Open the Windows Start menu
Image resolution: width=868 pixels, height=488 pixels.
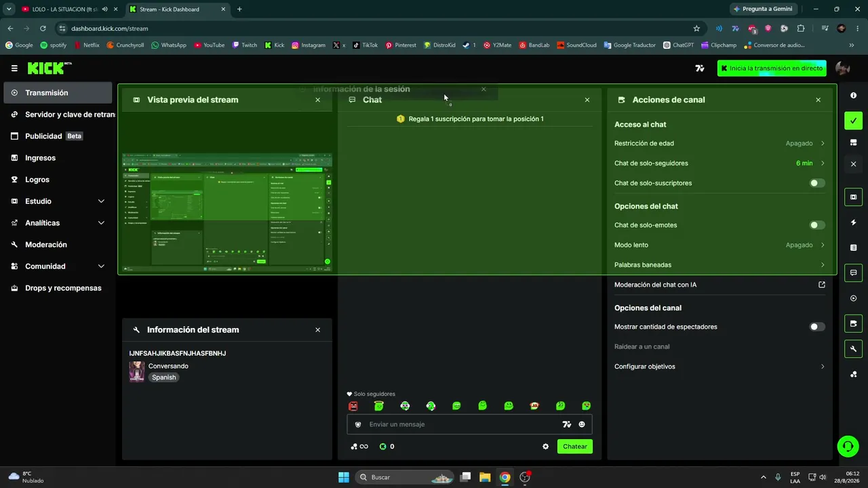[343, 477]
